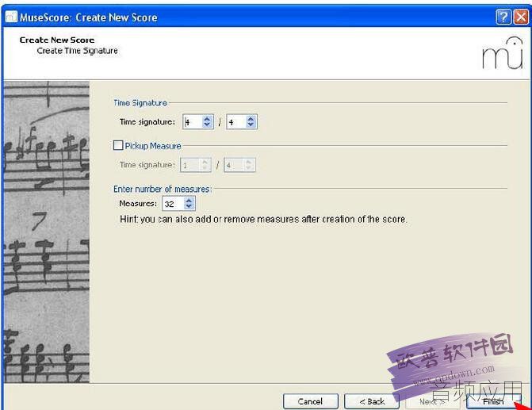Viewport: 532px width, 410px height.
Task: Increase time signature denominator with up arrow
Action: (x=251, y=118)
